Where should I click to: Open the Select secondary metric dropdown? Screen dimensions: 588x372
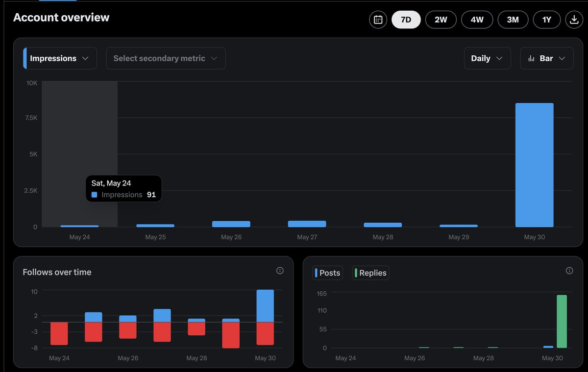166,58
